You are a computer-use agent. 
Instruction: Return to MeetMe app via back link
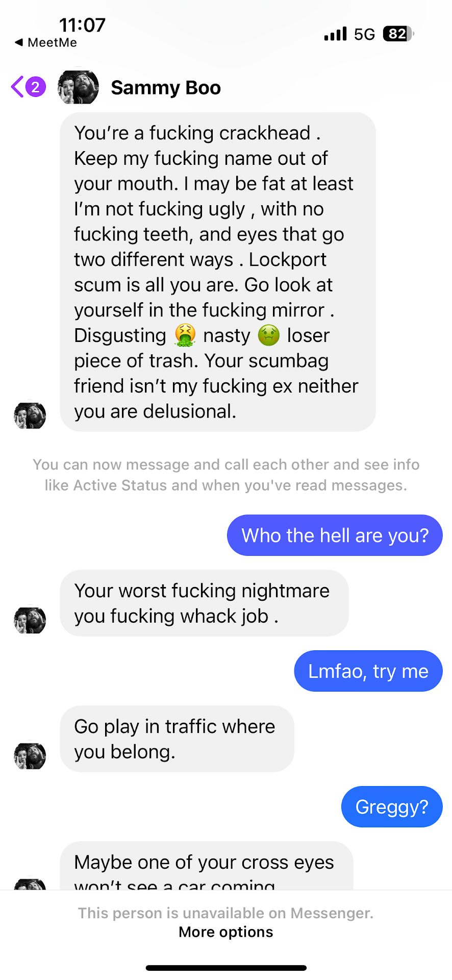(46, 43)
